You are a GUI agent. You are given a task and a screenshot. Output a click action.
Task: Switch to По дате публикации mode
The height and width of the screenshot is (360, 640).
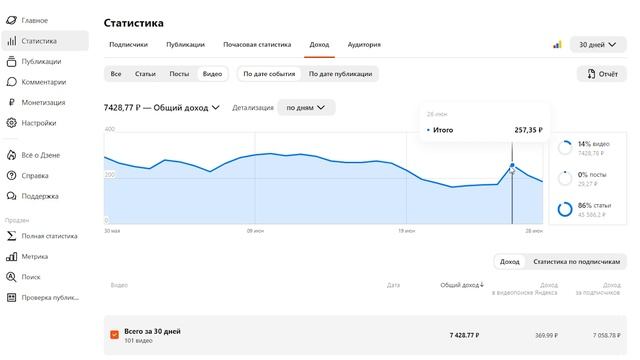[x=340, y=74]
